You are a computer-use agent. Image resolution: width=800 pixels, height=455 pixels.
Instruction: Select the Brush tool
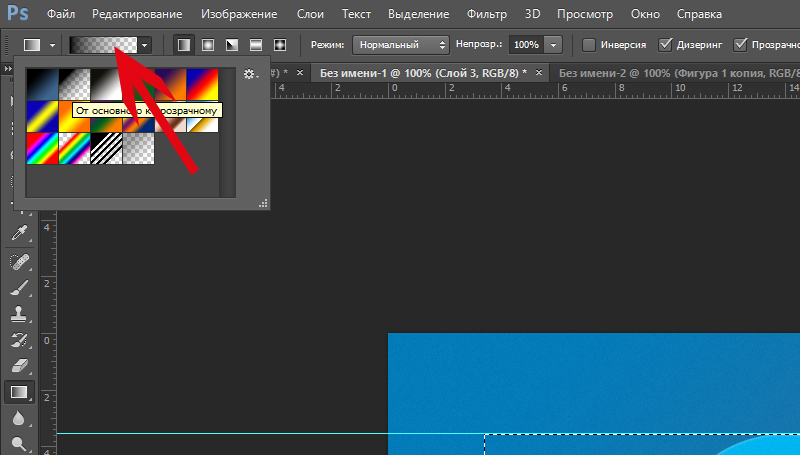pos(18,288)
